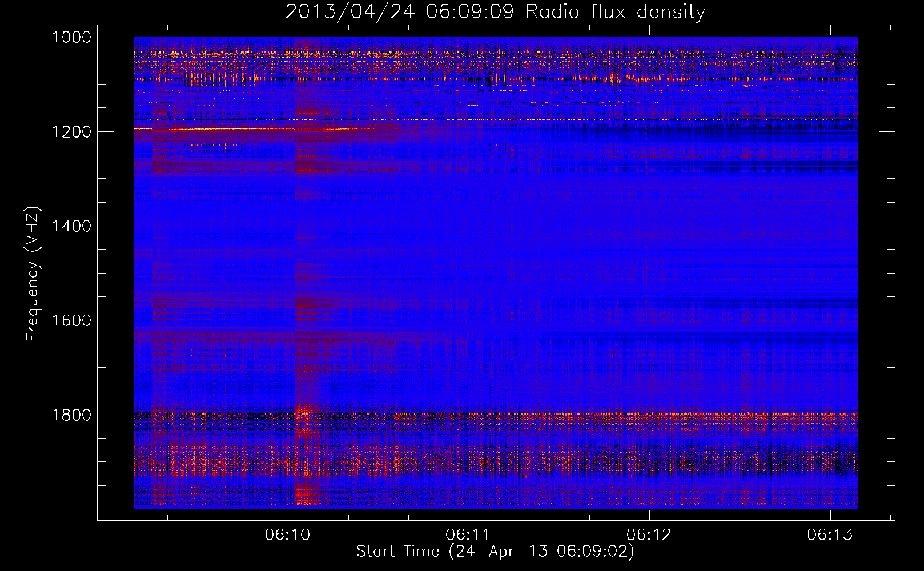924x571 pixels.
Task: Select the 1800 frequency tick label
Action: coord(71,415)
